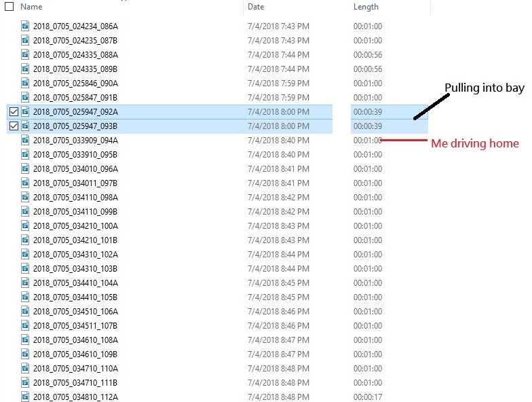Select file 2018_0705_034710_111B by name

(x=75, y=383)
